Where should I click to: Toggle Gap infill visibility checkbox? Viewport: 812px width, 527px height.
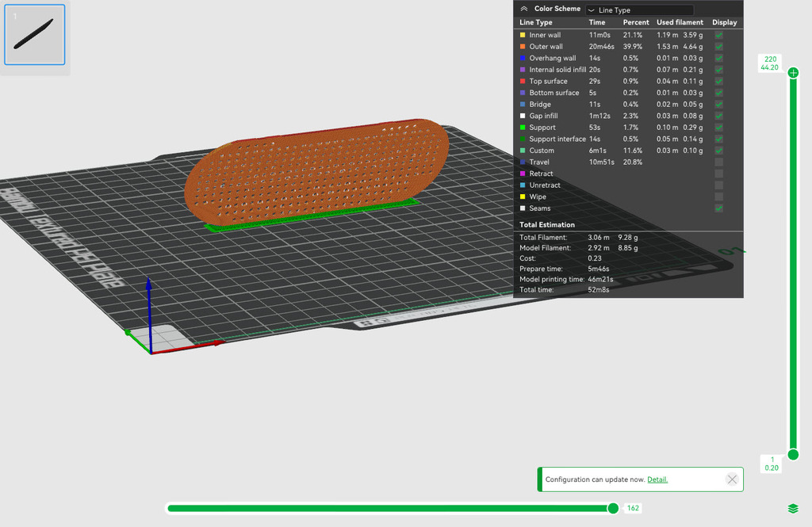(718, 116)
